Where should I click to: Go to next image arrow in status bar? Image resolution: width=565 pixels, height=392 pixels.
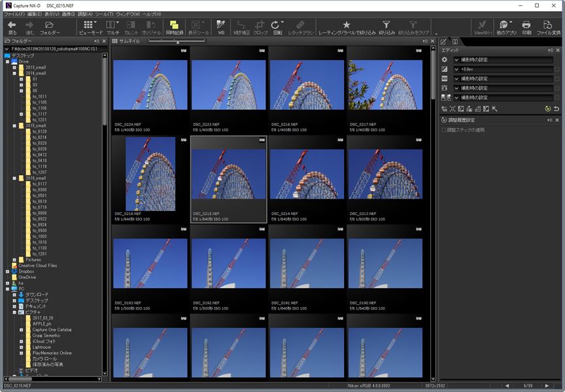pos(547,385)
